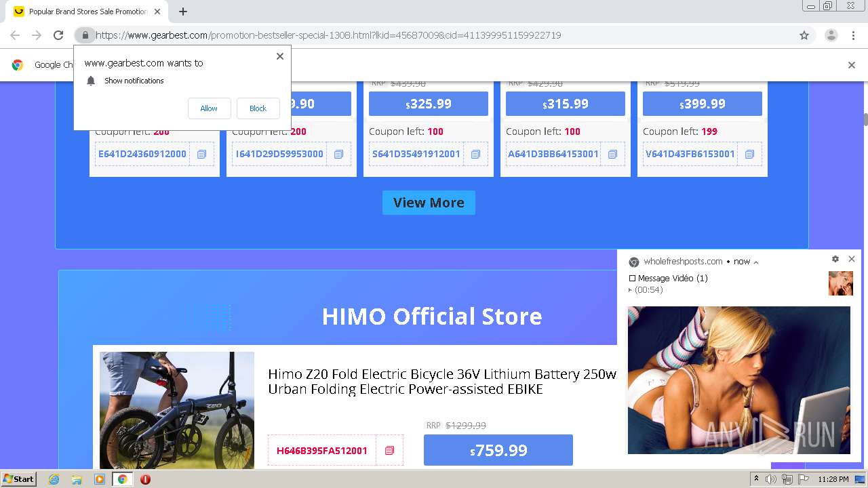
Task: Click the $399.99 price button
Action: [703, 104]
